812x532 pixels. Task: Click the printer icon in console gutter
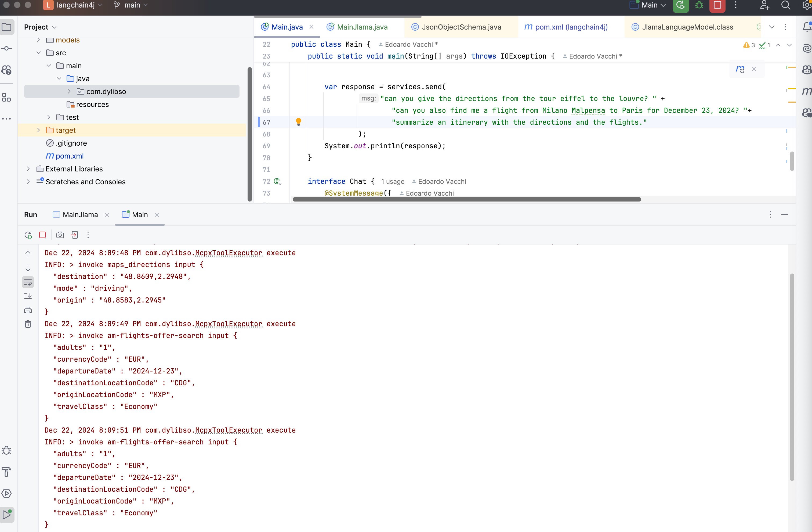(28, 310)
